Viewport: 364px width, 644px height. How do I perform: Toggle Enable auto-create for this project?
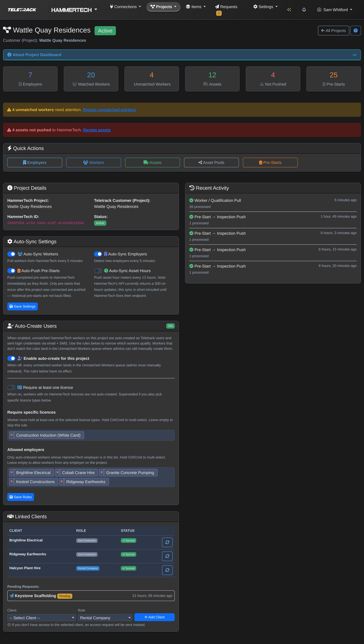point(11,359)
